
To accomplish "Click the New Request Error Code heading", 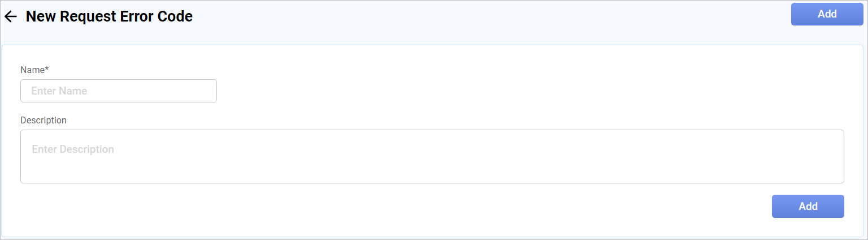I will [x=109, y=17].
